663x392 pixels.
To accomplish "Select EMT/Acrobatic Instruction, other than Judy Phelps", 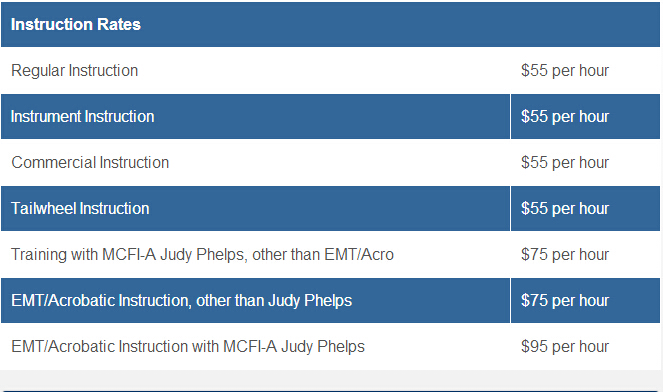I will tap(181, 301).
